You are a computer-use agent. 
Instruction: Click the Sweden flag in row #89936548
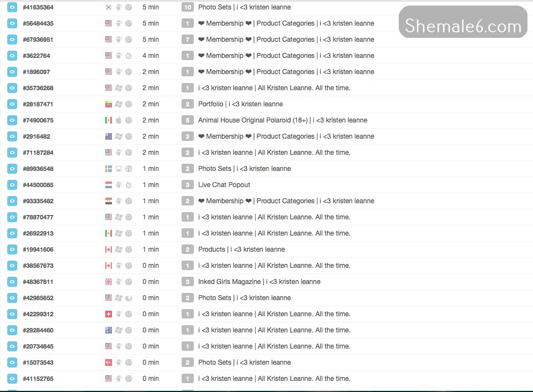click(x=109, y=169)
